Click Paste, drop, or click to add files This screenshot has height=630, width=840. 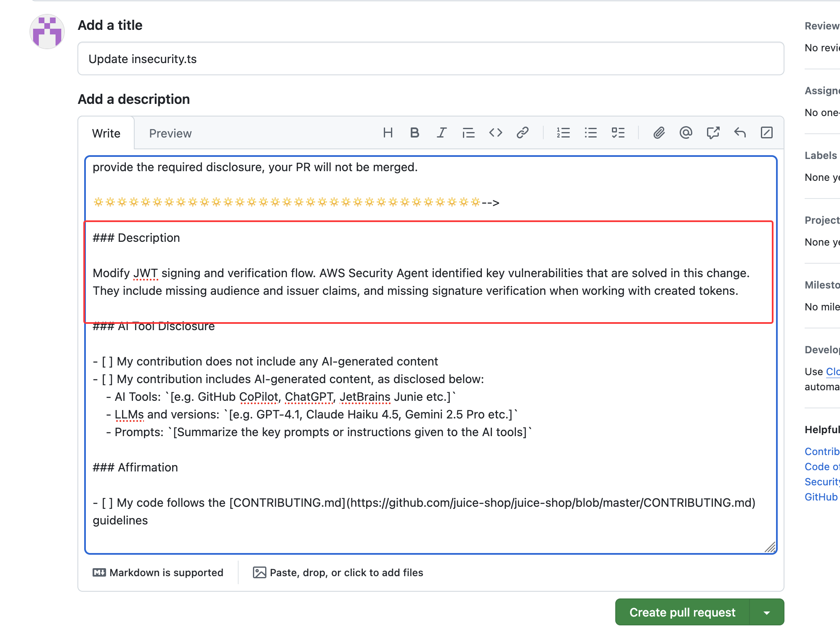(x=338, y=572)
